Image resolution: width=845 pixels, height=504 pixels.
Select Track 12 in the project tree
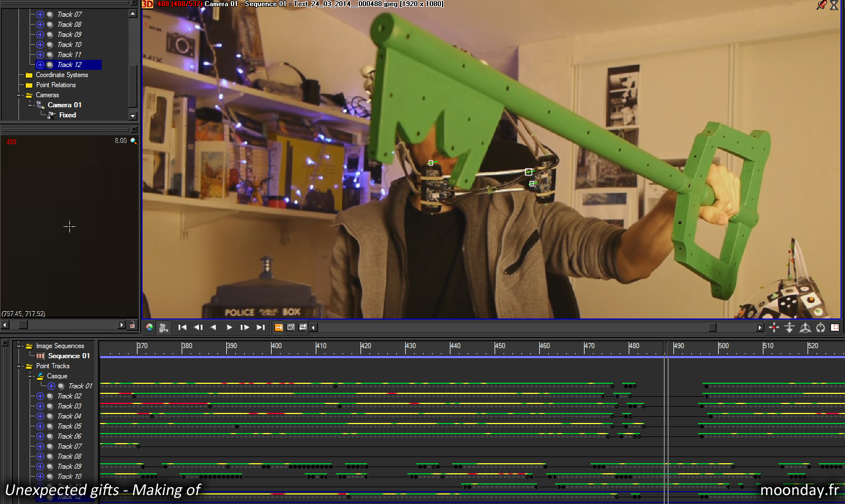[69, 65]
